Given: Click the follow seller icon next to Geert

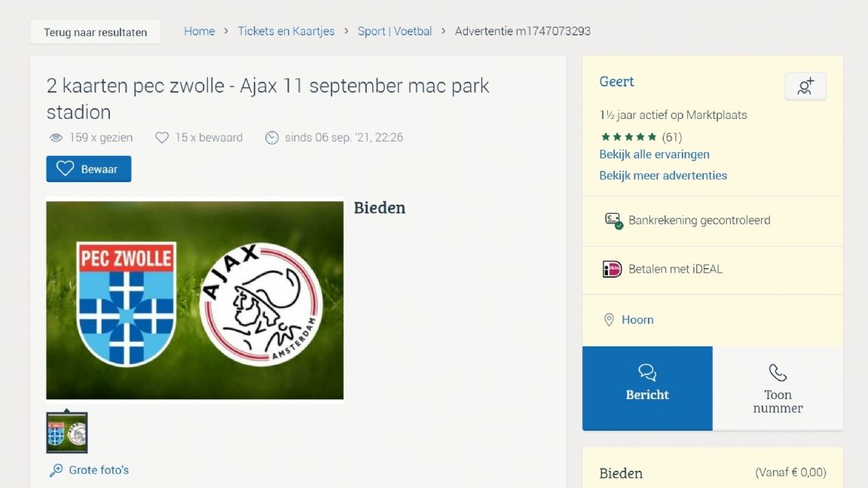Looking at the screenshot, I should [805, 87].
